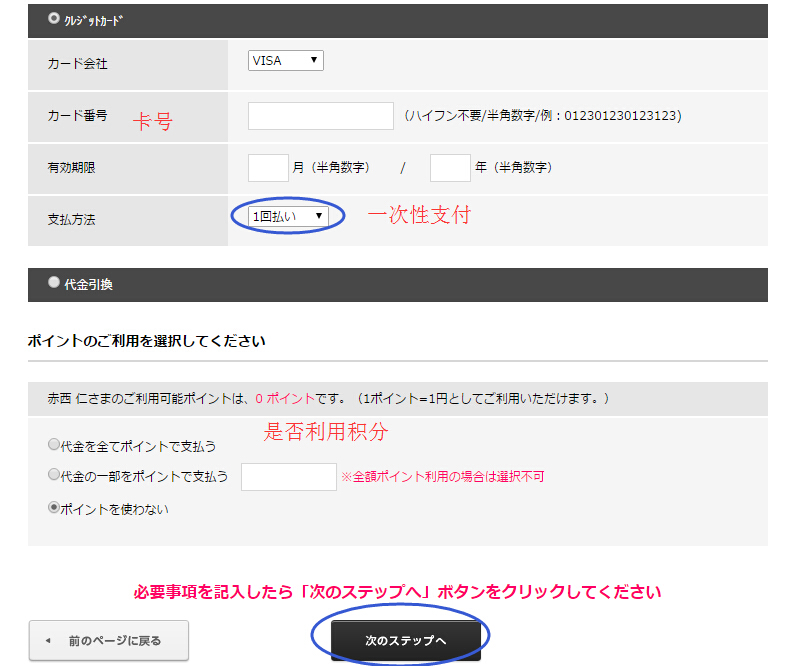Click the 支払方法 row label
The width and height of the screenshot is (808, 666).
click(71, 220)
